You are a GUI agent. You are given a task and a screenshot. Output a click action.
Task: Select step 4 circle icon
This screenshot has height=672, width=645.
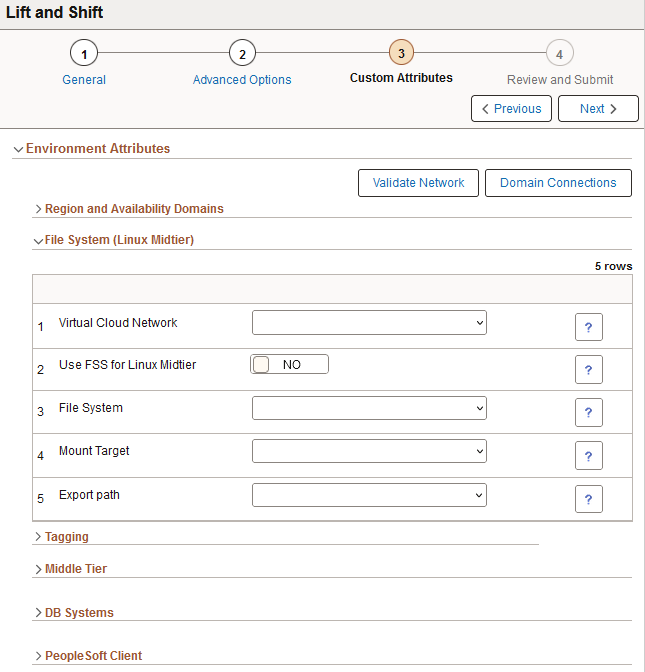tap(560, 53)
